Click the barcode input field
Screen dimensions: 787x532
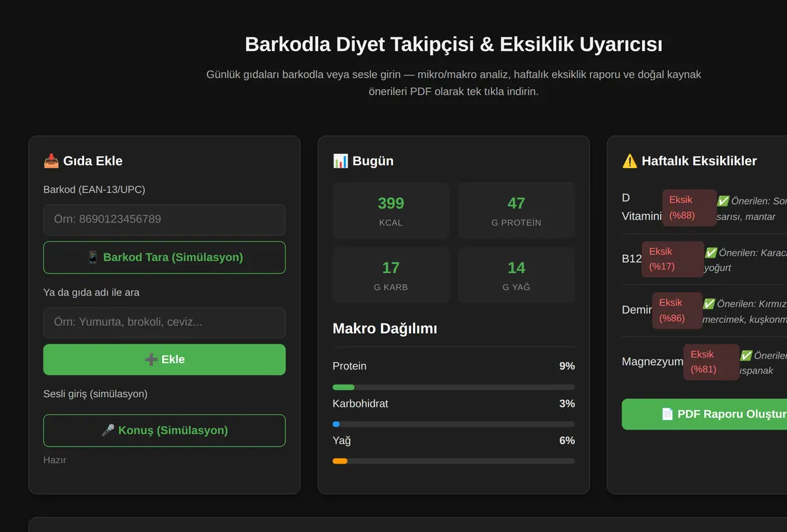pyautogui.click(x=164, y=220)
